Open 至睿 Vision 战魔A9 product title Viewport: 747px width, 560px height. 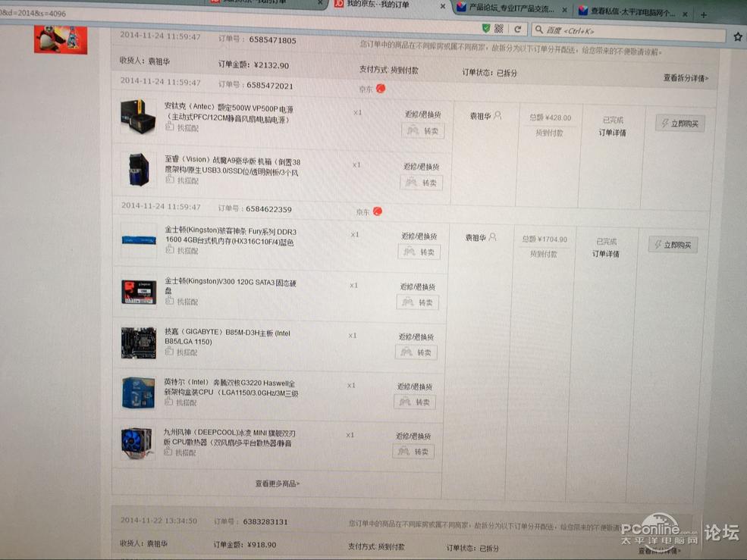233,167
